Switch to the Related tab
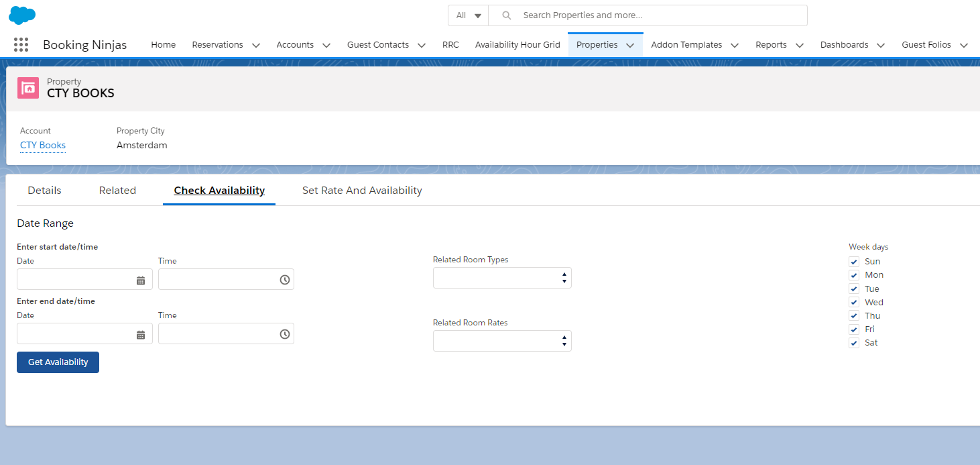The height and width of the screenshot is (465, 980). [x=117, y=191]
